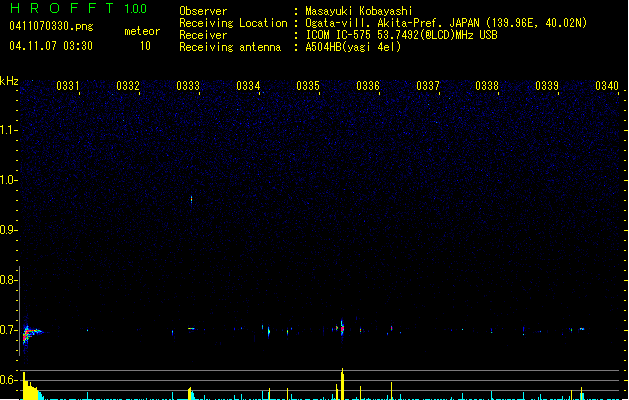
Task: Click the 1.1 kHz axis label
Action: (8, 130)
